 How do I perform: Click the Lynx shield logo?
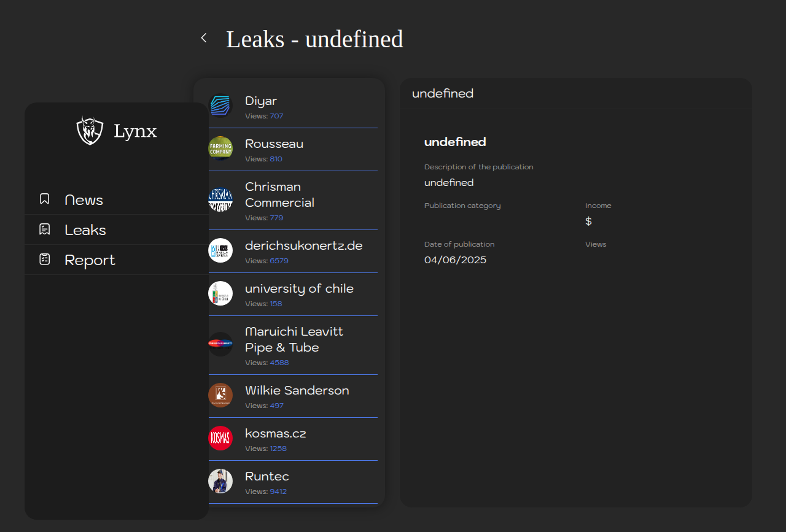(x=90, y=131)
